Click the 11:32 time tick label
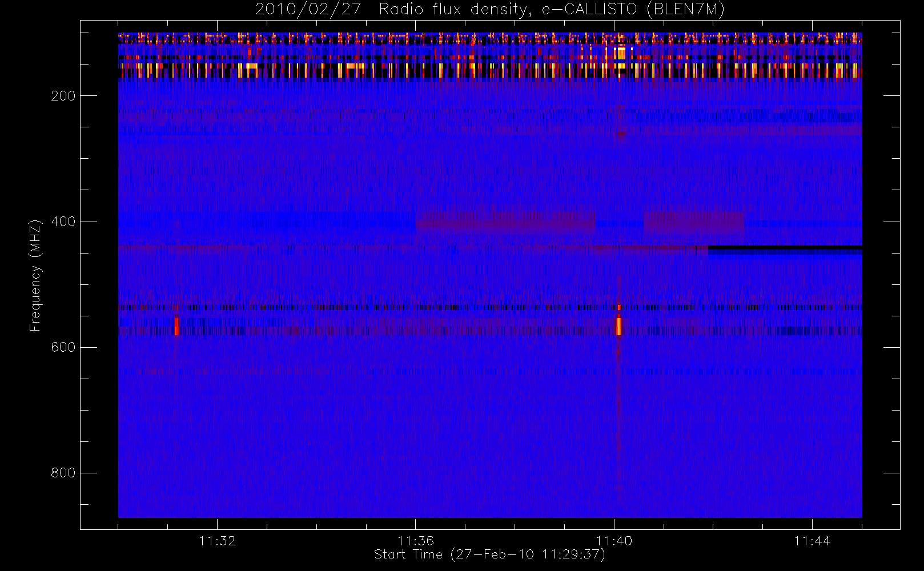 [217, 541]
